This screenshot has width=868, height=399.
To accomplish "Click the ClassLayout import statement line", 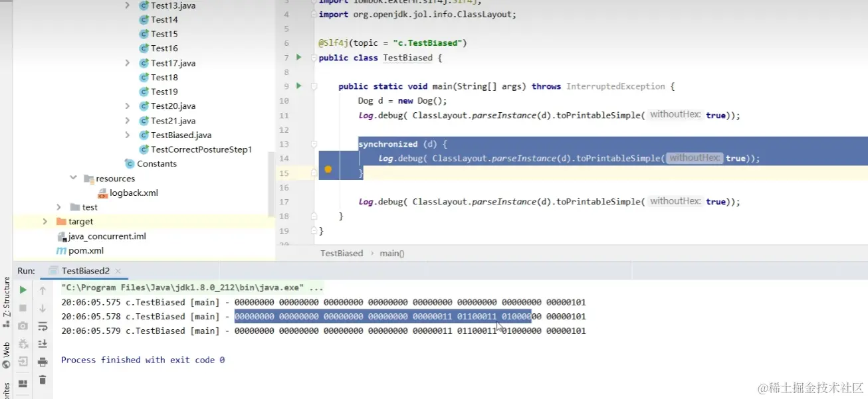I will point(417,15).
